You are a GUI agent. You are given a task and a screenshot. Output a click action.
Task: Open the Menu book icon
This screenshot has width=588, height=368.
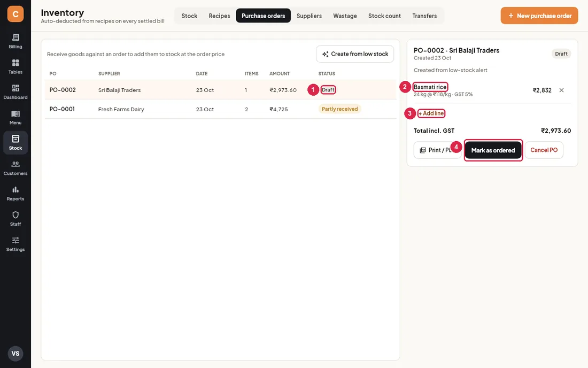(16, 118)
